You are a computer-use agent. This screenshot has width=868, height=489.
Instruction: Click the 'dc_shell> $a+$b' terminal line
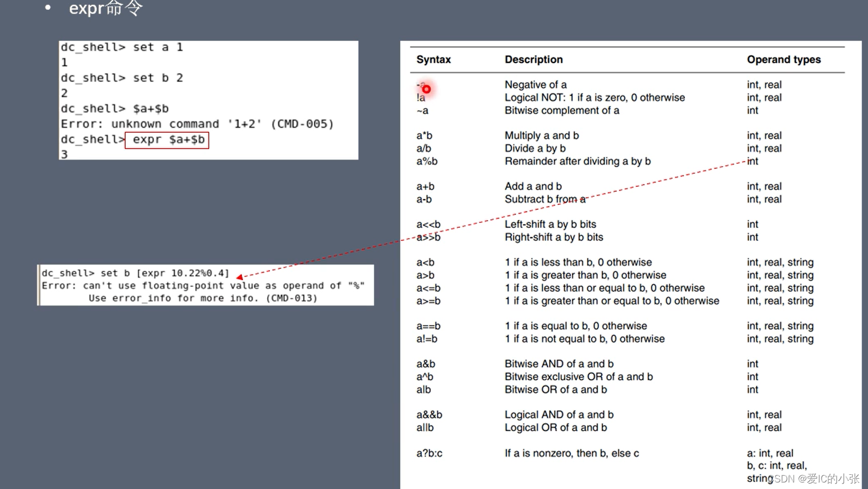click(x=115, y=109)
